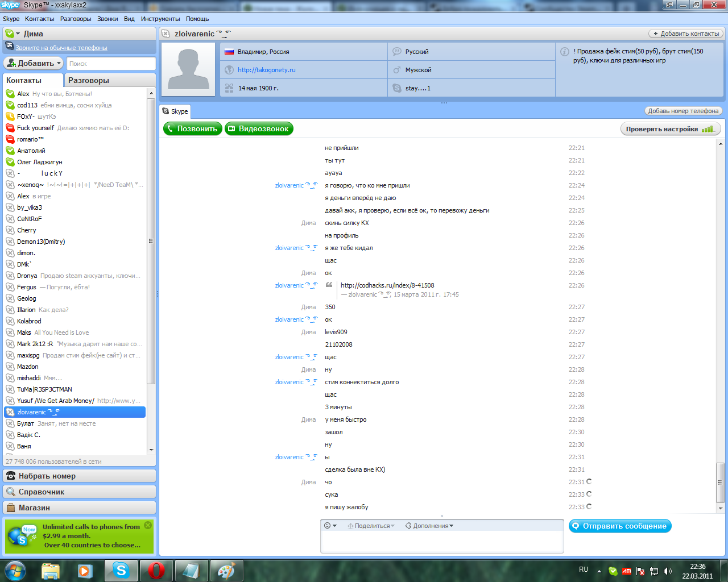Select contact Олег Ладжигун
The image size is (728, 582).
point(75,162)
